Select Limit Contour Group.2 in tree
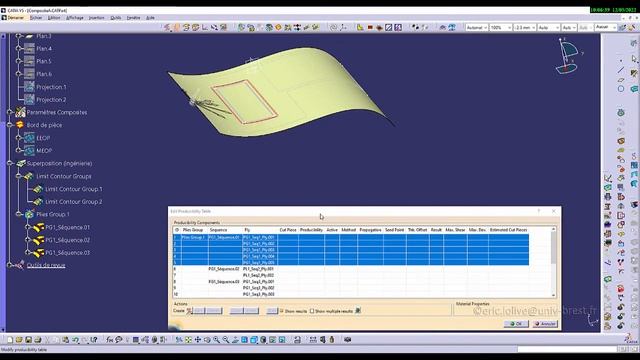640x360 pixels. pos(74,202)
